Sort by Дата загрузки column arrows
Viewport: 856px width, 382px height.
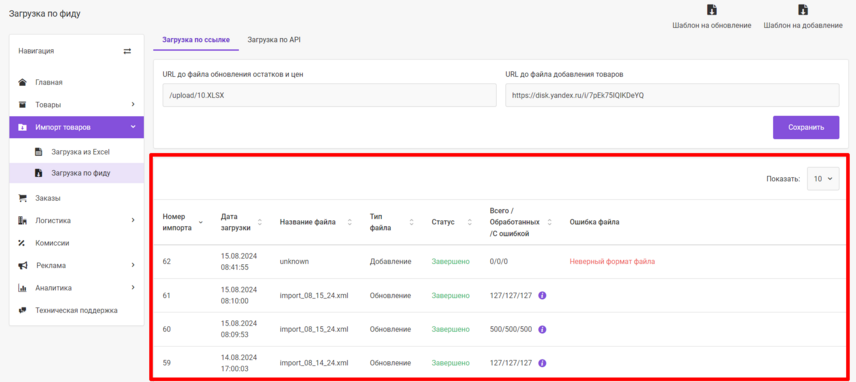click(x=260, y=222)
